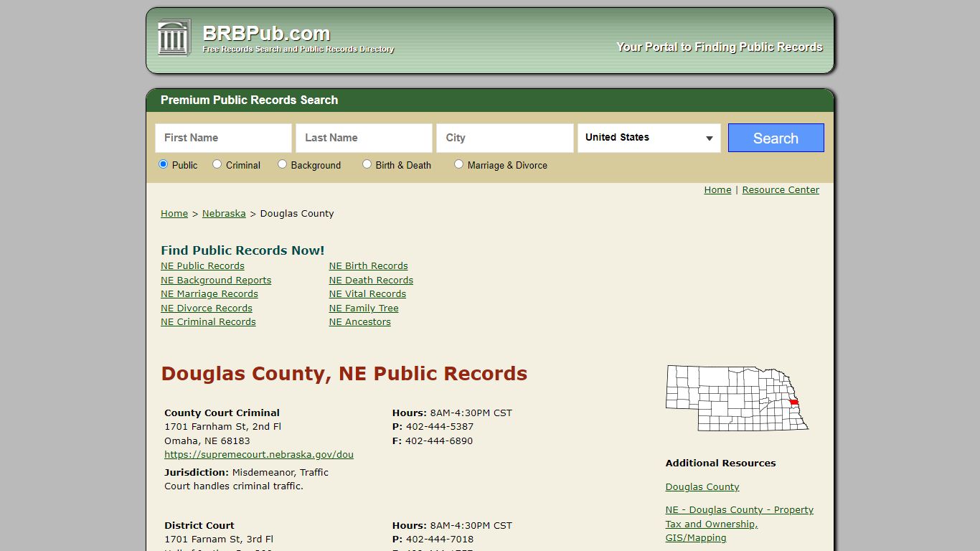This screenshot has width=980, height=551.
Task: Click the City input field
Action: [x=504, y=138]
